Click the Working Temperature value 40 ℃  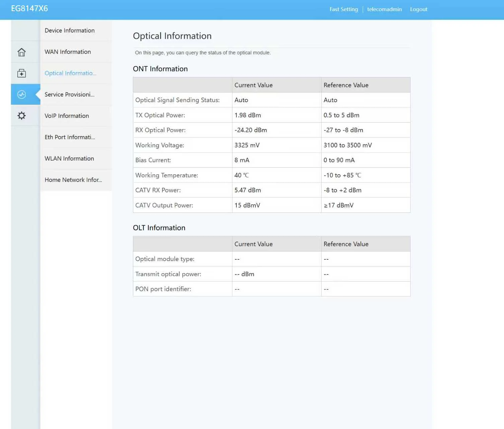pyautogui.click(x=241, y=175)
